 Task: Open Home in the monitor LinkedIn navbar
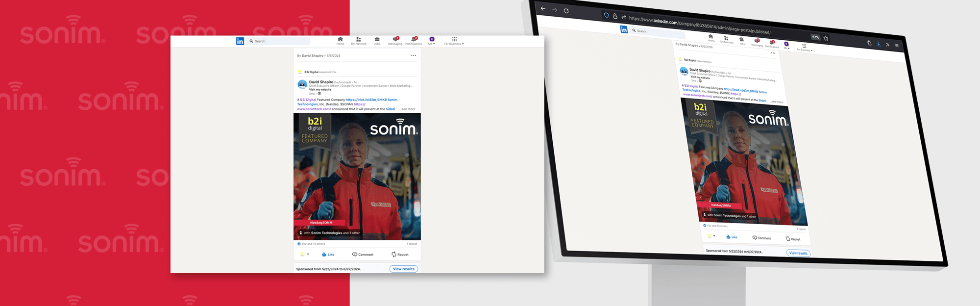point(711,38)
